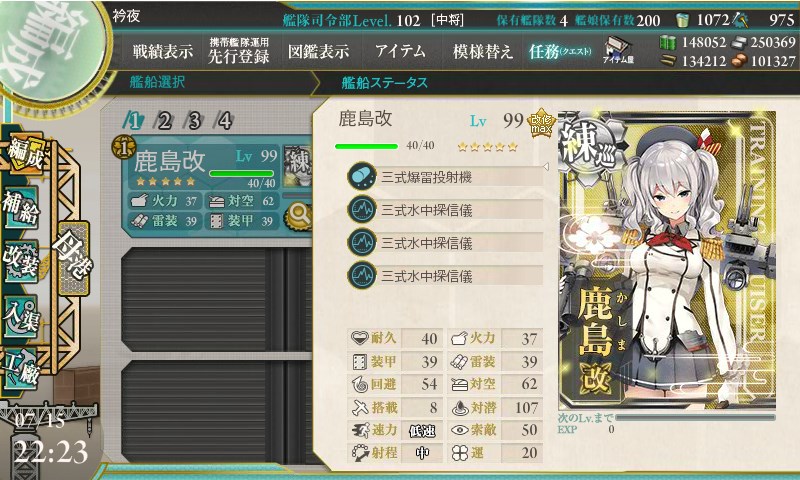Open 模様替え furniture menu
The width and height of the screenshot is (800, 480).
(x=482, y=52)
